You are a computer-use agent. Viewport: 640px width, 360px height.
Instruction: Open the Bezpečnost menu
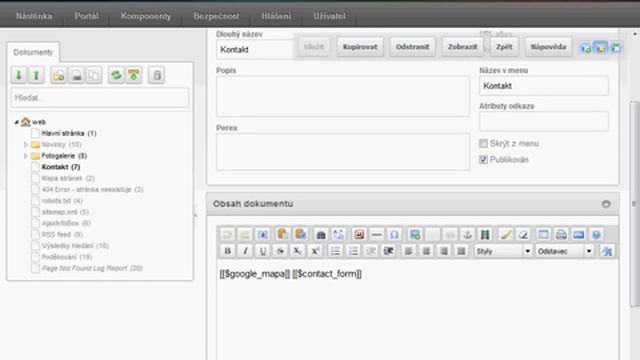coord(216,16)
